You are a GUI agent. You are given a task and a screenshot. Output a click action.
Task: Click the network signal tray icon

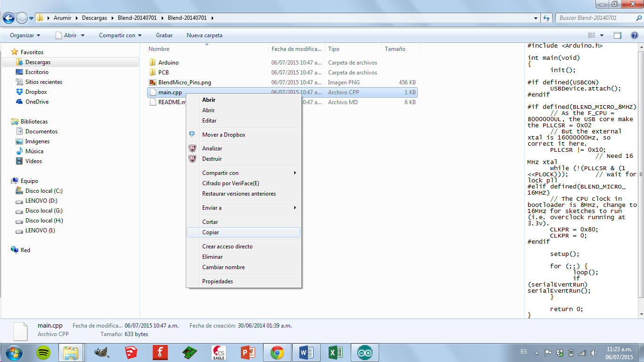coord(582,353)
